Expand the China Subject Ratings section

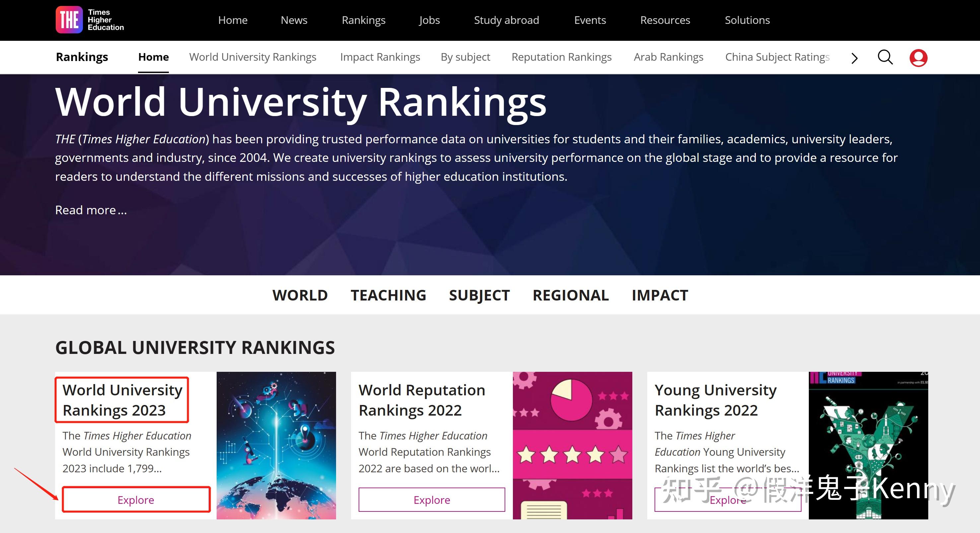(777, 57)
